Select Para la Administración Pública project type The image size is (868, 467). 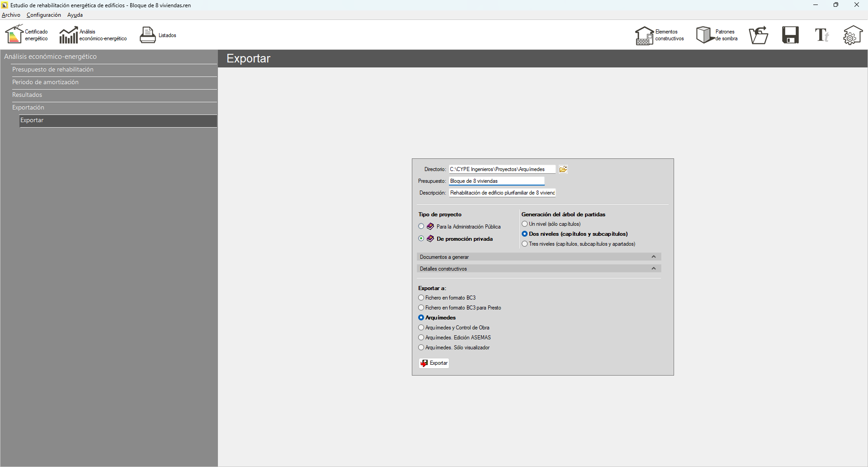click(421, 226)
